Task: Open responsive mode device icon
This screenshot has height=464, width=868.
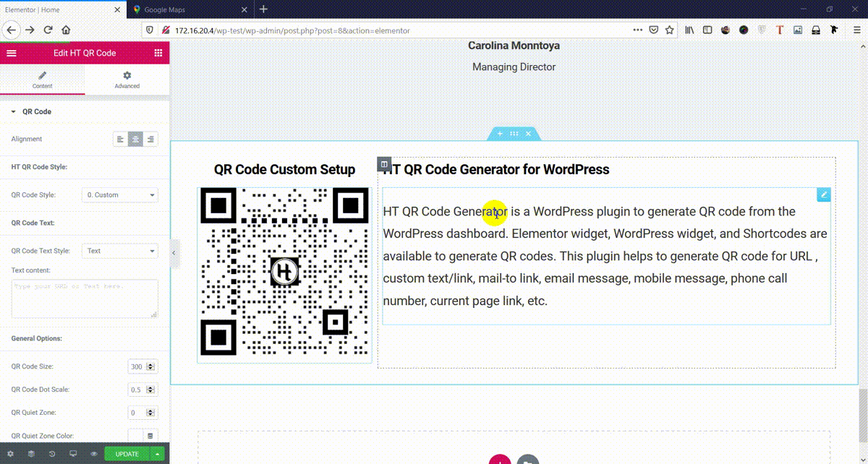Action: 73,454
